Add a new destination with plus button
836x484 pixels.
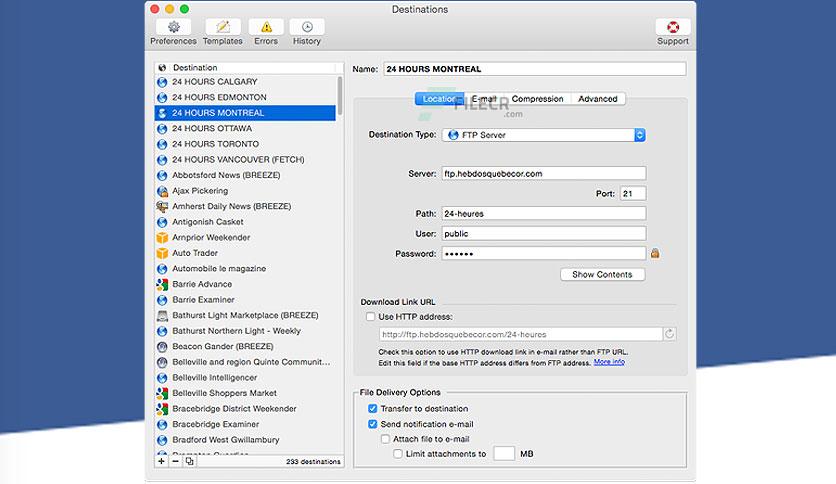point(162,461)
